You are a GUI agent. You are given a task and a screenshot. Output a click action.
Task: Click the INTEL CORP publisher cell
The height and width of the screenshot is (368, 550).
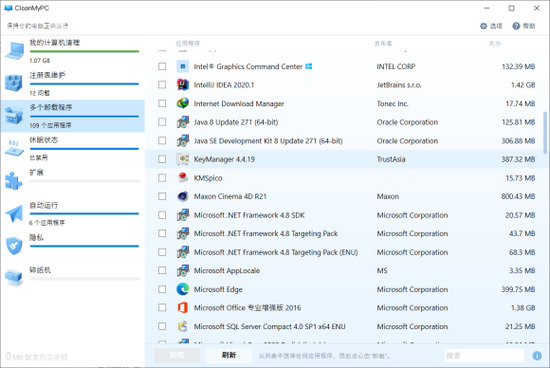(x=396, y=66)
